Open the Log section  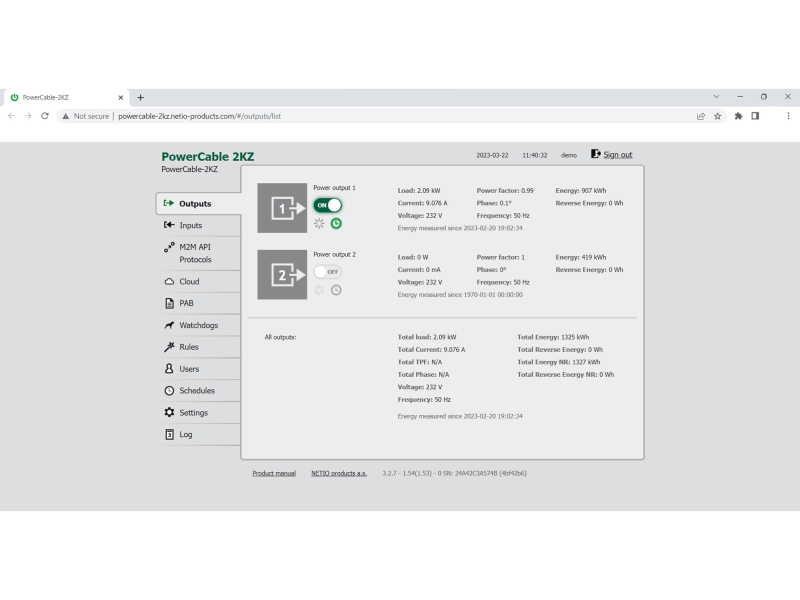(199, 434)
